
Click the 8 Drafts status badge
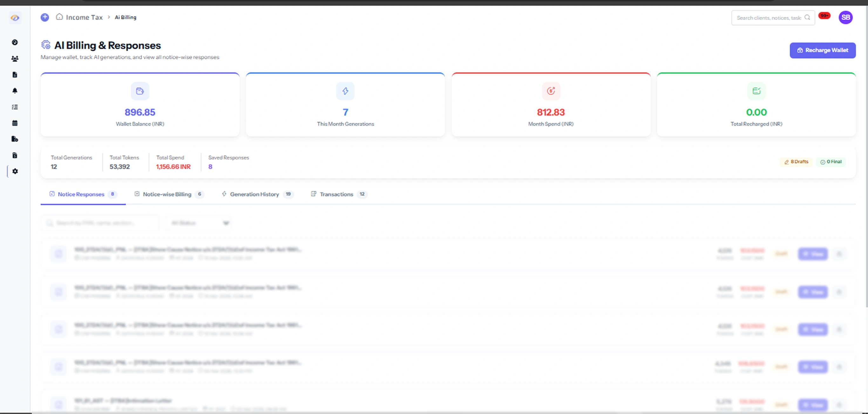click(796, 162)
